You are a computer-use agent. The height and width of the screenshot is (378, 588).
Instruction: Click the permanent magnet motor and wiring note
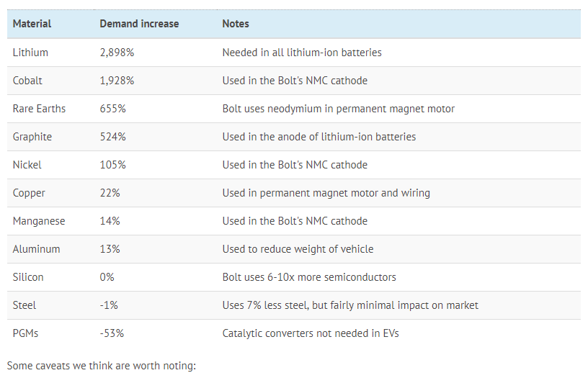[326, 193]
